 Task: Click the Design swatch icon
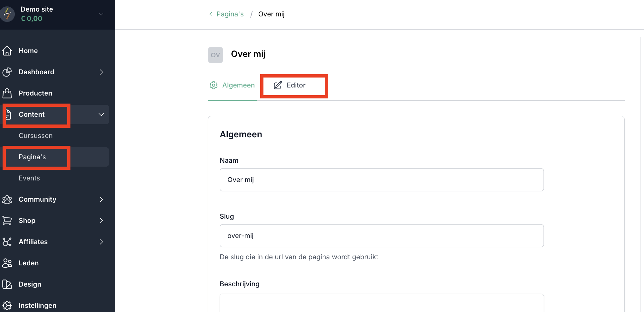[x=7, y=284]
